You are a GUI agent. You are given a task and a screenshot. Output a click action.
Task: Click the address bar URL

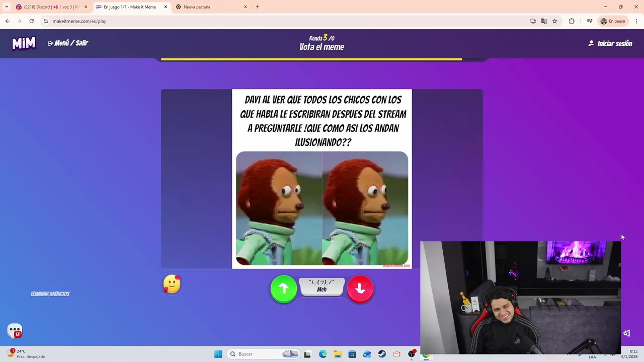pyautogui.click(x=79, y=21)
